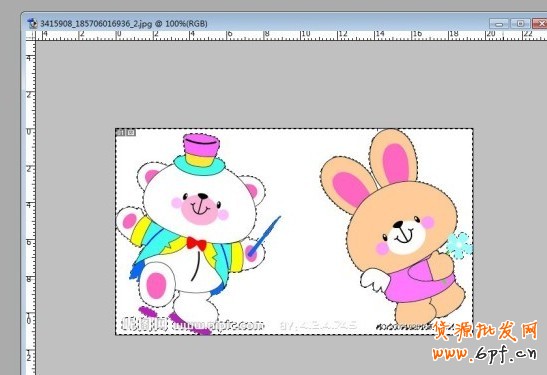Click the www.6pf.cn watermark link
Viewport: 547px width, 375px height.
coord(485,354)
